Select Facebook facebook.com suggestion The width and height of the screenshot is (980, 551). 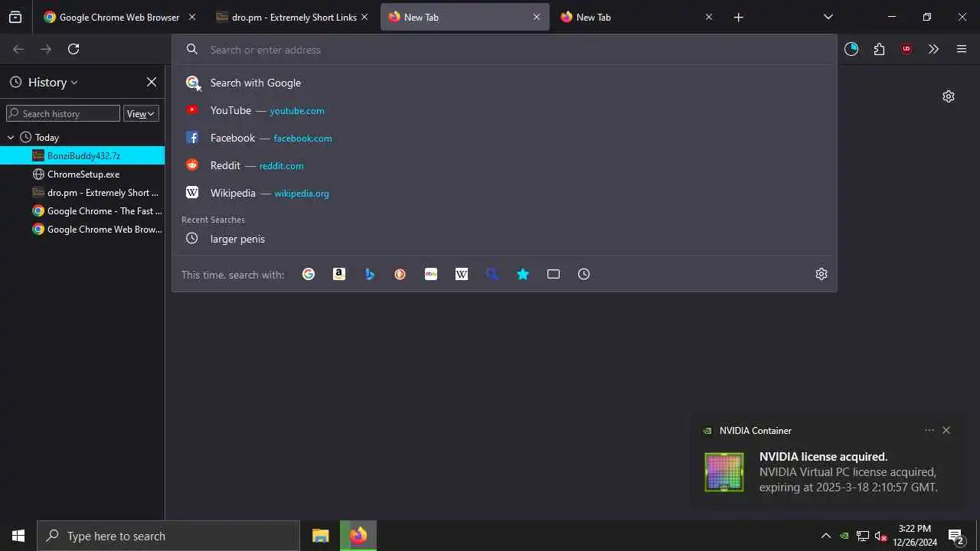(505, 138)
